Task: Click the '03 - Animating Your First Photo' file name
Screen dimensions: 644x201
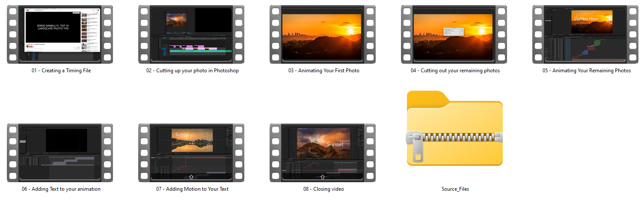Action: click(x=323, y=71)
